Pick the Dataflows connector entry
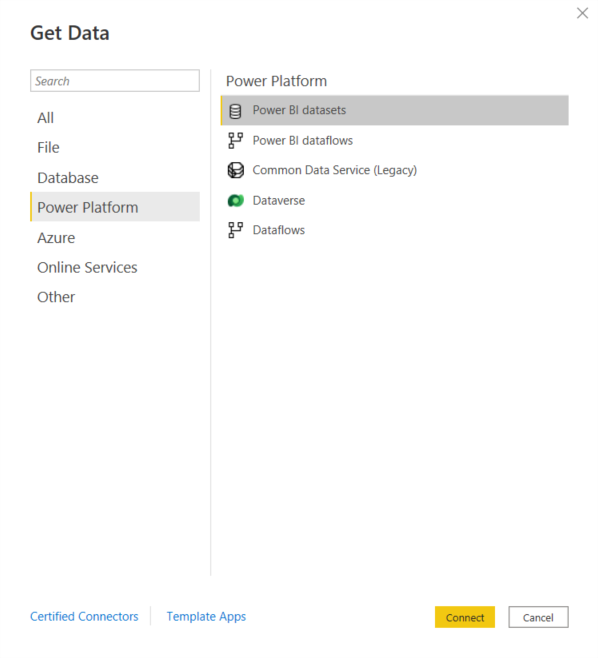This screenshot has height=658, width=598. [x=394, y=230]
